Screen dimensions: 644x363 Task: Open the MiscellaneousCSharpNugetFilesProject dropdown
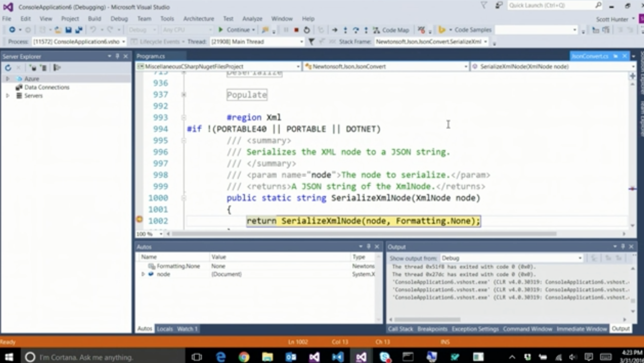coord(218,67)
